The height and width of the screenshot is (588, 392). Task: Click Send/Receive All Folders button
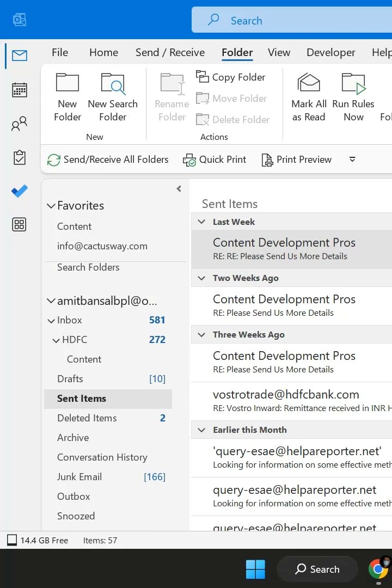coord(108,160)
